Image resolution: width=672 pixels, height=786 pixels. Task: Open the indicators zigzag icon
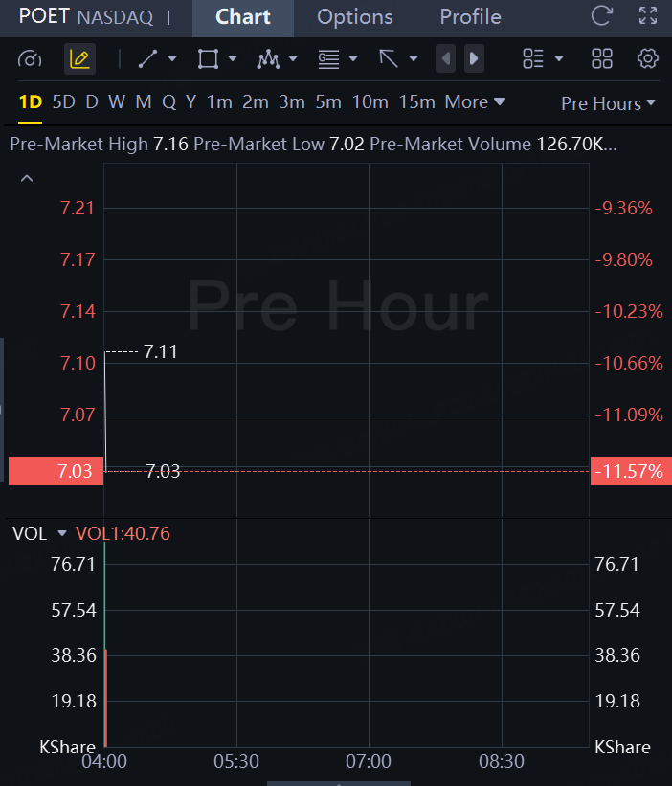pyautogui.click(x=268, y=59)
